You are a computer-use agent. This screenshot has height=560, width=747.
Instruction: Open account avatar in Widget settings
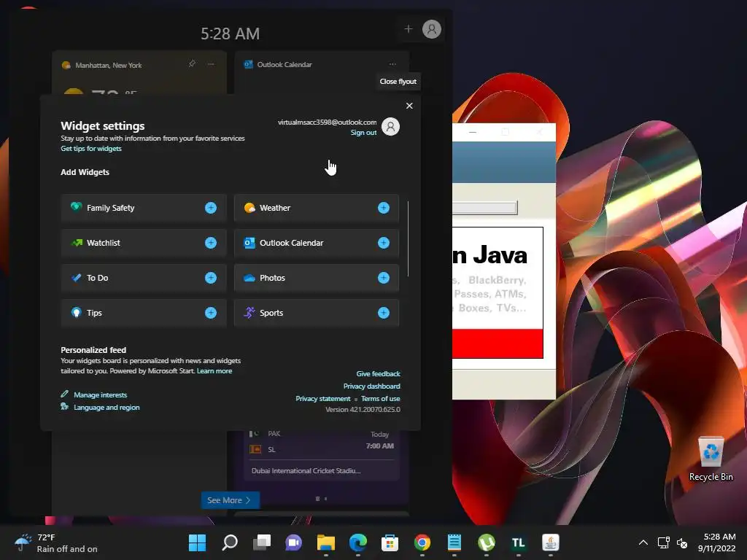(x=391, y=127)
